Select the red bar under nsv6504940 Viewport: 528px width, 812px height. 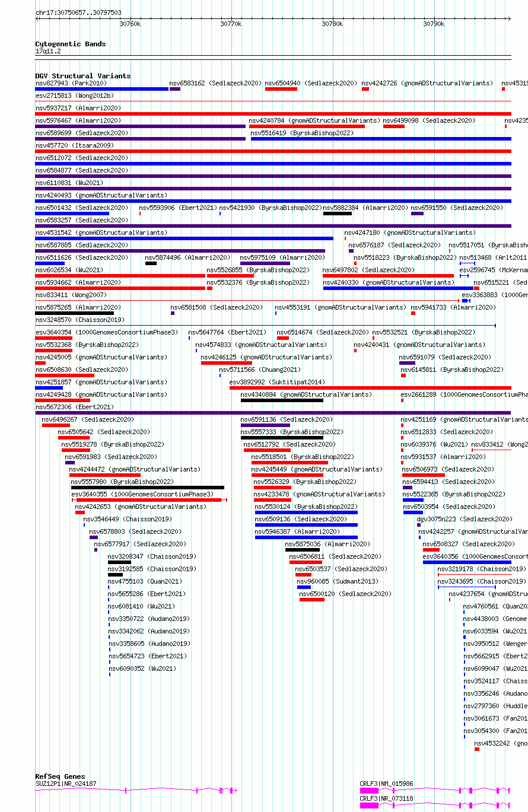[x=281, y=89]
